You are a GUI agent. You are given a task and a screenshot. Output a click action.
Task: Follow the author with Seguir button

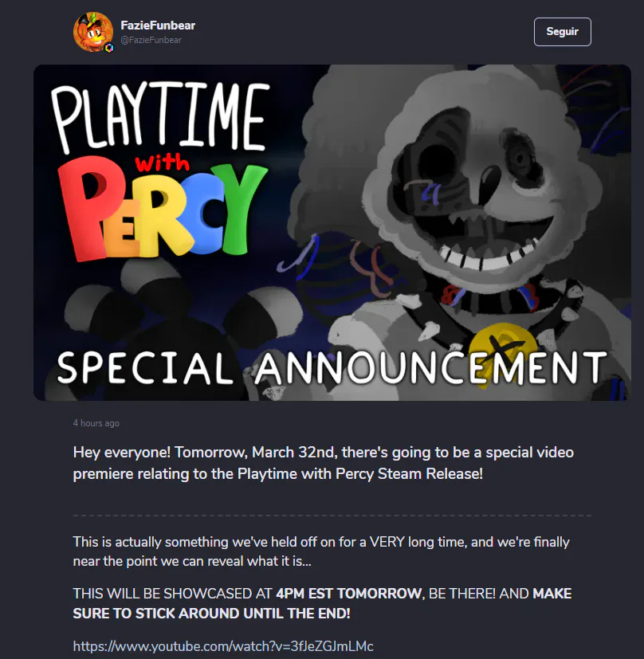[562, 32]
